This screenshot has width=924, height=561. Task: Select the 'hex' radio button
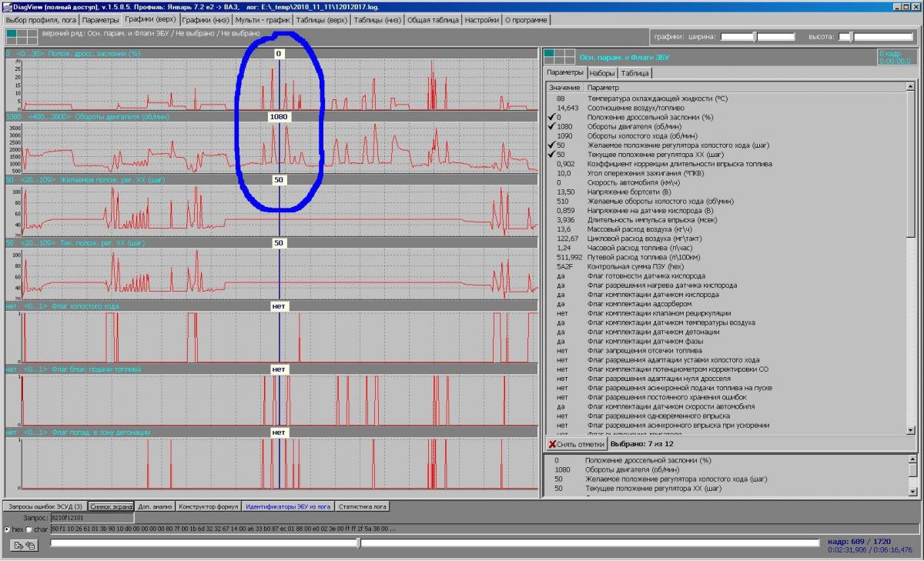[8, 529]
